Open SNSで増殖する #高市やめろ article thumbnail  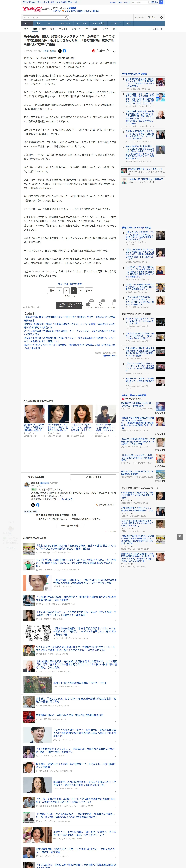click(x=58, y=414)
